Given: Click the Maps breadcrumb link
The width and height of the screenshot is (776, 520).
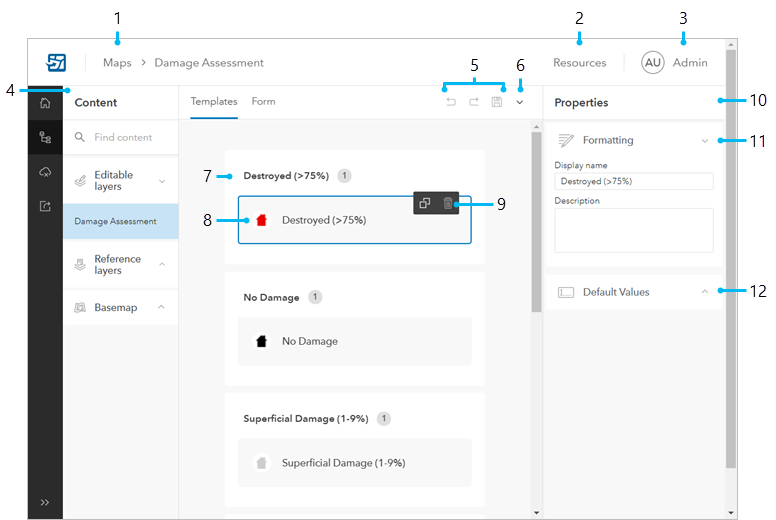Looking at the screenshot, I should tap(117, 62).
